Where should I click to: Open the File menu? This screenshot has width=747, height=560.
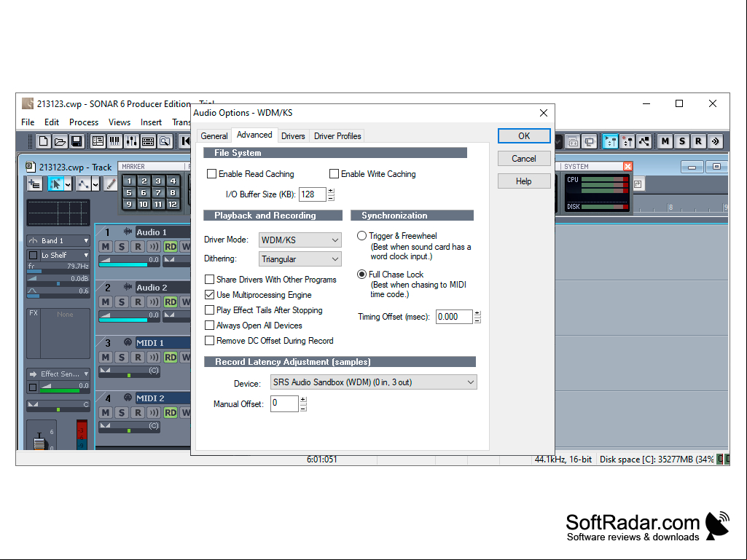(28, 122)
